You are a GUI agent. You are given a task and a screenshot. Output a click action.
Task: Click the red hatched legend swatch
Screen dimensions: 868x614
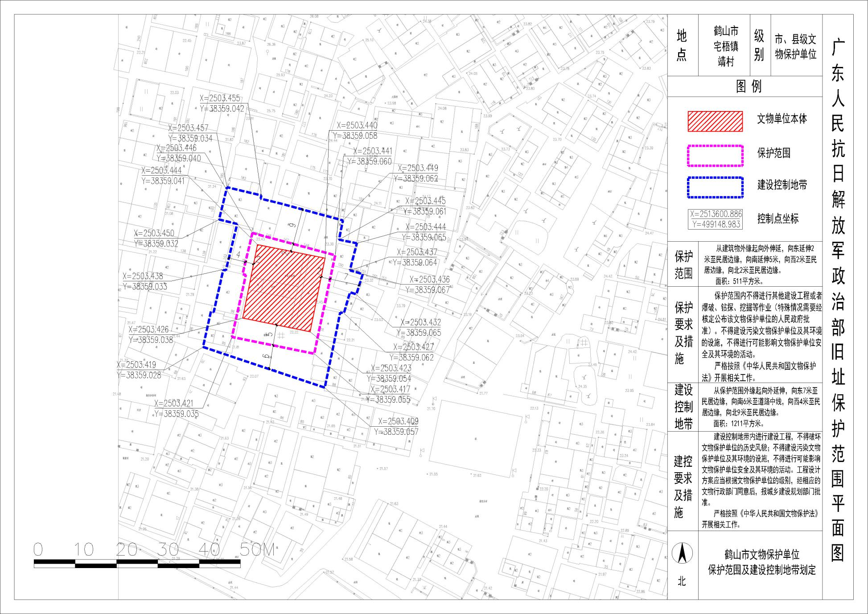pyautogui.click(x=715, y=121)
